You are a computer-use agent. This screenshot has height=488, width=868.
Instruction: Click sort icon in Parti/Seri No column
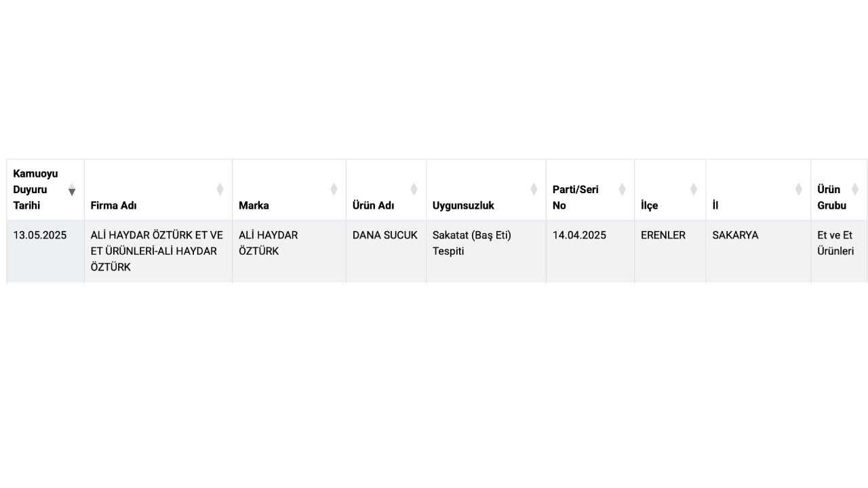tap(622, 190)
